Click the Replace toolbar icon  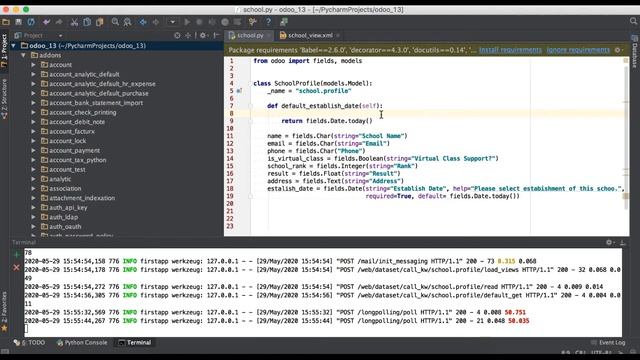tap(127, 22)
